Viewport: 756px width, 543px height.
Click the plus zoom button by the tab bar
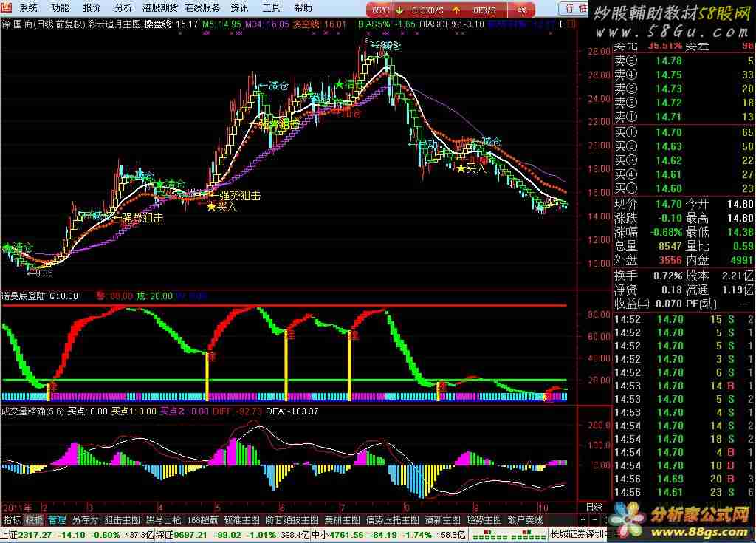(583, 520)
